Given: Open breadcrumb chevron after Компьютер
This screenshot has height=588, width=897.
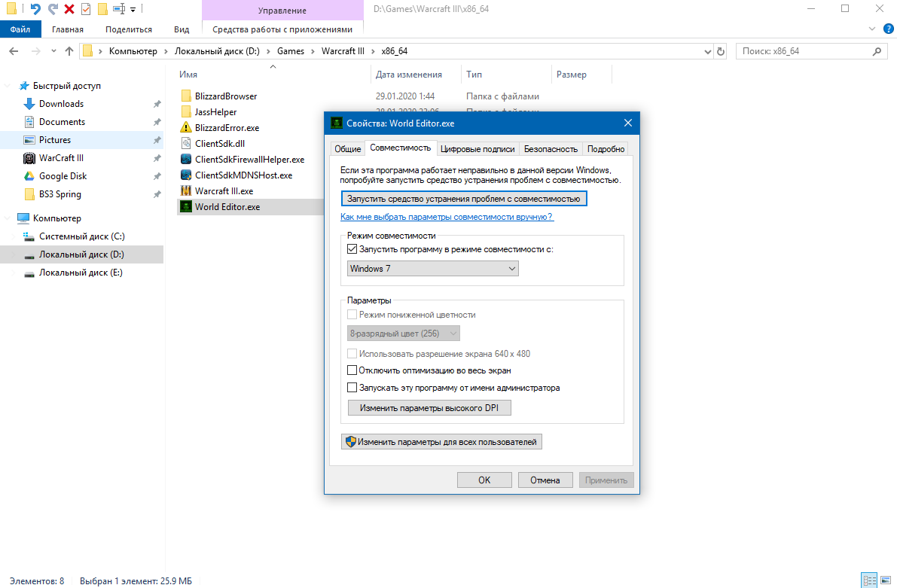Looking at the screenshot, I should 166,51.
